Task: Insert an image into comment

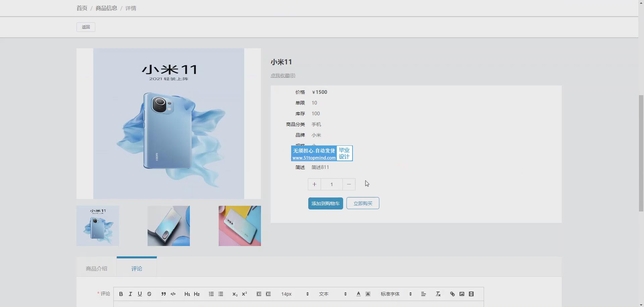Action: pyautogui.click(x=462, y=294)
